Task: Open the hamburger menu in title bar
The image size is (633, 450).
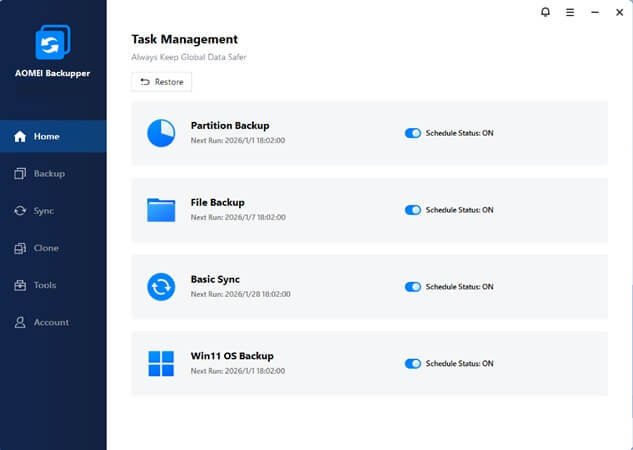Action: pos(570,12)
